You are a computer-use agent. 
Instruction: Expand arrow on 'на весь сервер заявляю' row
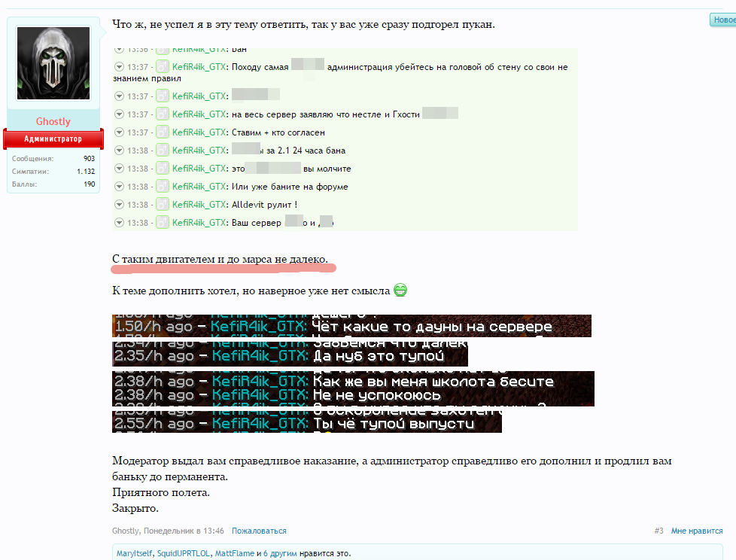click(x=119, y=114)
